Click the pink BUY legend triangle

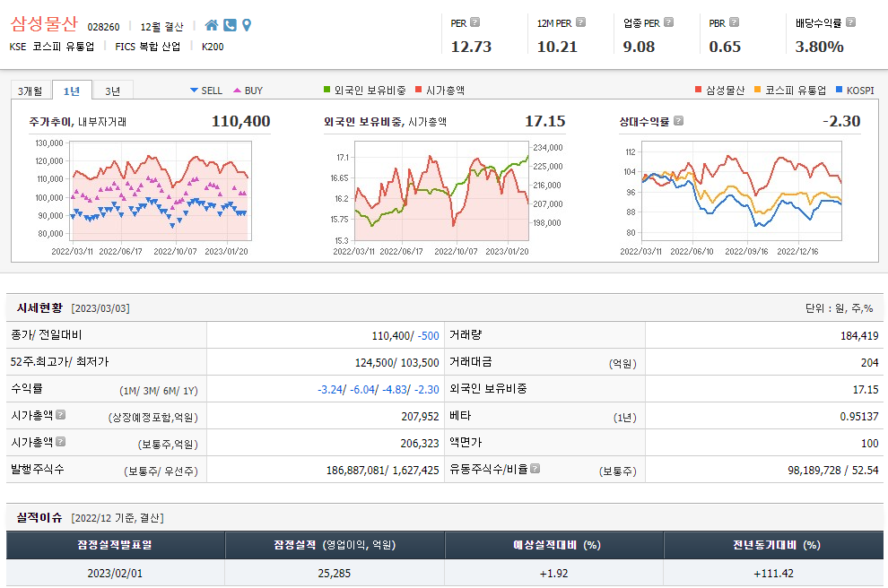(238, 91)
